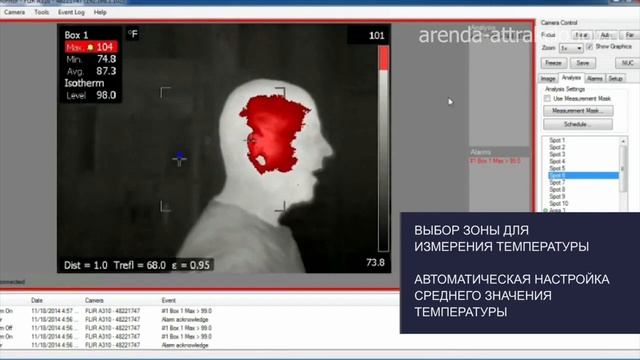Viewport: 640px width, 360px height.
Task: Select Spot 9 in the list
Action: [557, 196]
